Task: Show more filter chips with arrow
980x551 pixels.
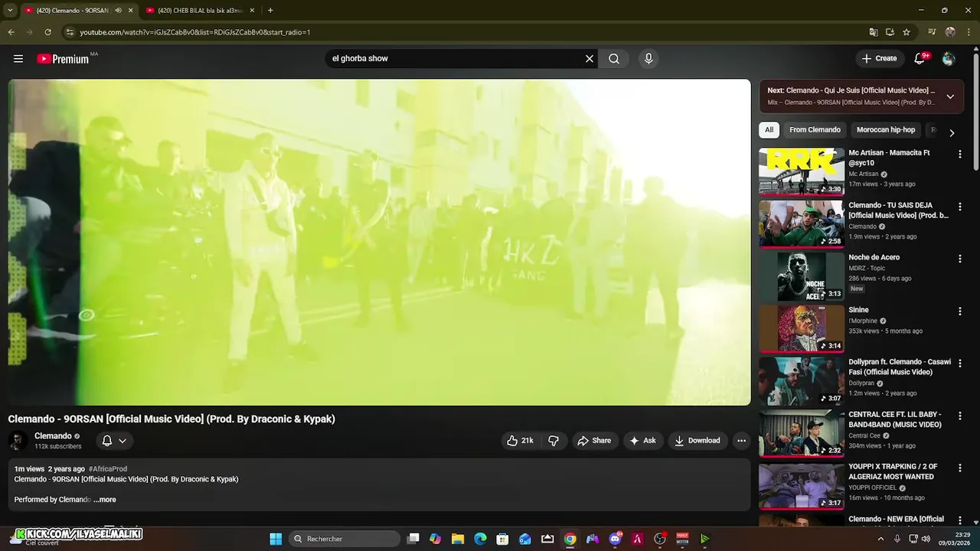Action: [x=952, y=133]
